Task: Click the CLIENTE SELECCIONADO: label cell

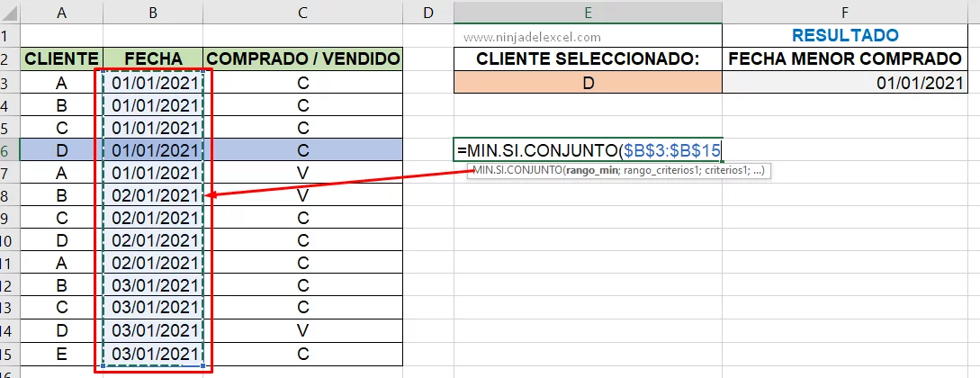Action: click(588, 59)
